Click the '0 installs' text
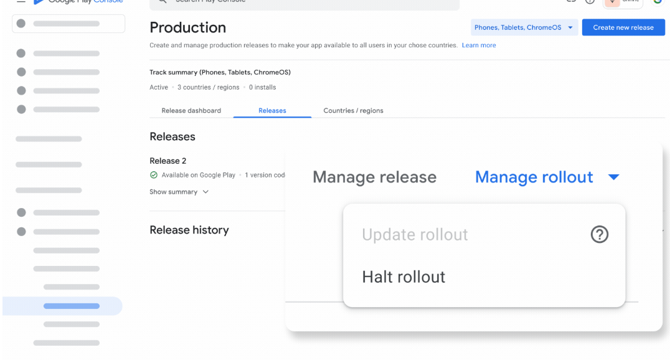 tap(262, 87)
